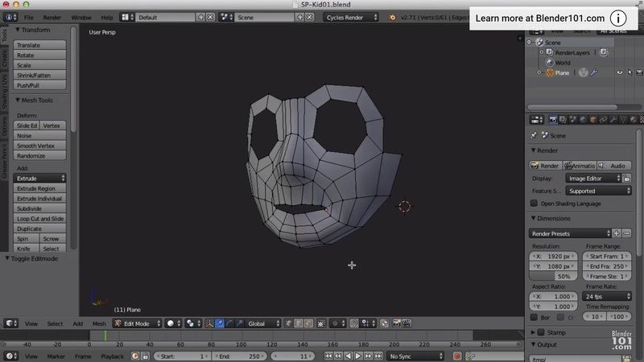The height and width of the screenshot is (362, 644).
Task: Open the Scene properties tab icon
Action: coord(573,120)
